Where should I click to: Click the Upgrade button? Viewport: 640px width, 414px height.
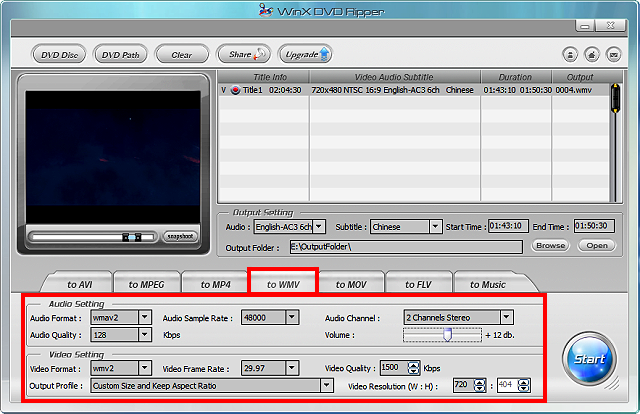(x=305, y=54)
